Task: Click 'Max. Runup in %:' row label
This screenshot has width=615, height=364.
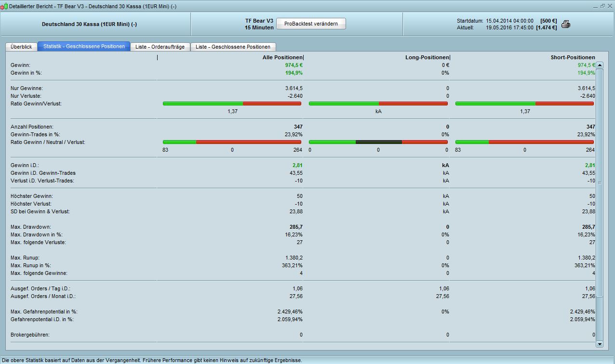Action: click(x=31, y=265)
